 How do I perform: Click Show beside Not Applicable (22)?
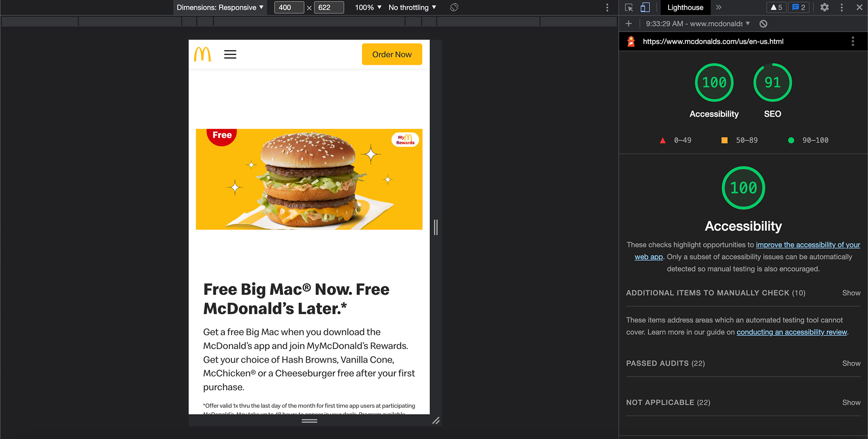[x=851, y=402]
